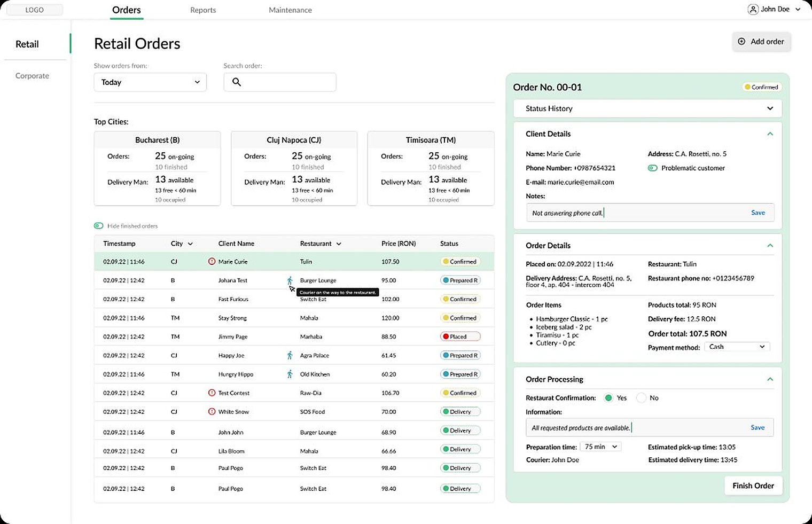Click Delivery status of White Snow row

[460, 412]
